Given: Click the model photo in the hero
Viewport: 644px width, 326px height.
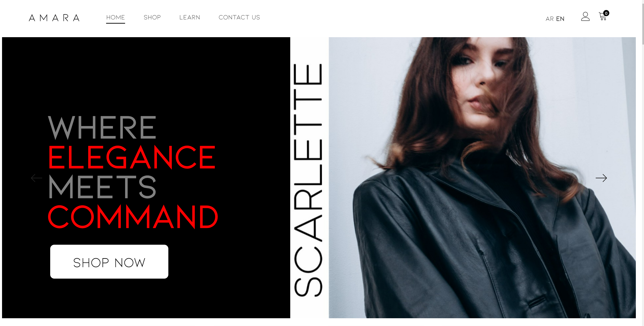Looking at the screenshot, I should (482, 178).
